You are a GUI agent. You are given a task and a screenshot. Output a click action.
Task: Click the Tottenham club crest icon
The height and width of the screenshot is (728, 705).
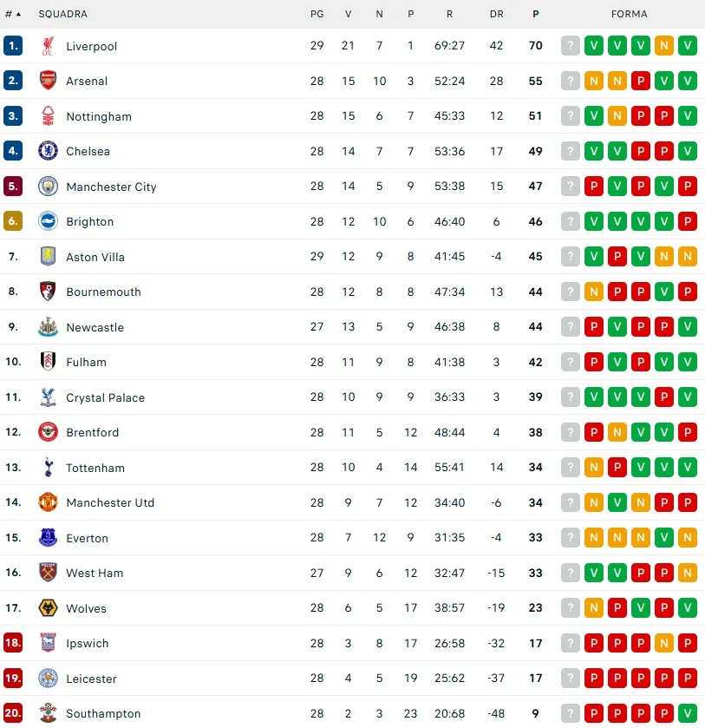pos(49,468)
